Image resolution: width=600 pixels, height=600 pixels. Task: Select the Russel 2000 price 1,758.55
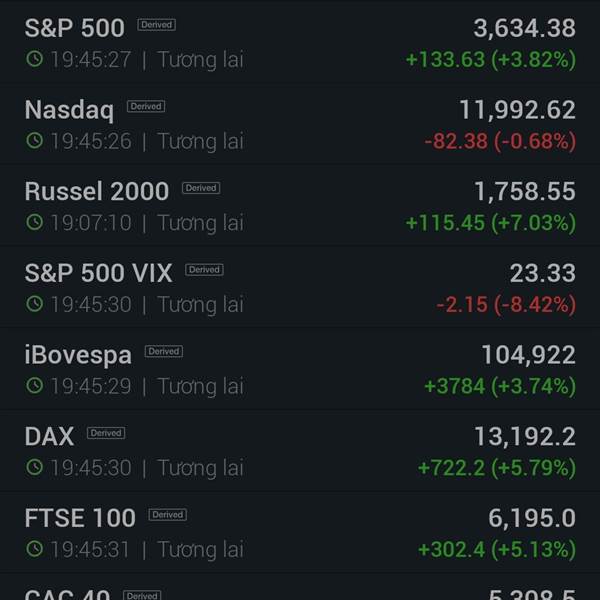[525, 191]
